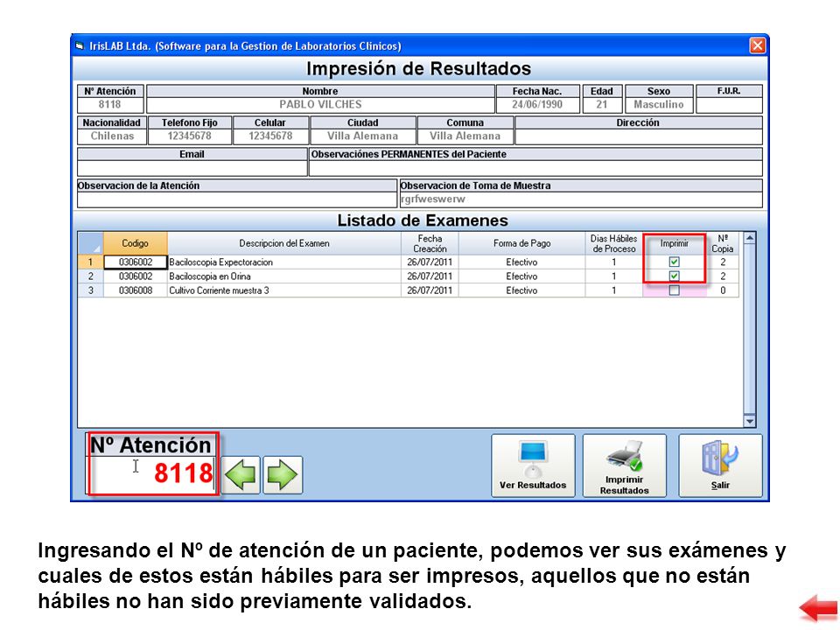Click the Sexo field showing Masculino
Viewport: 840px width, 630px height.
[x=659, y=104]
